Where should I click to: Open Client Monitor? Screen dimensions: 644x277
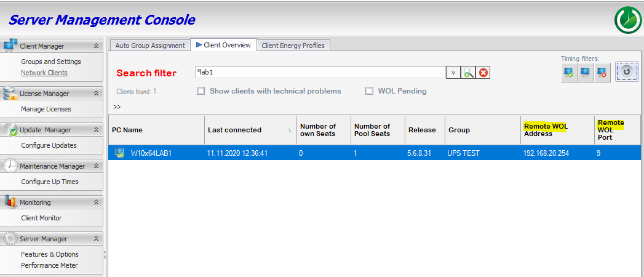[x=41, y=218]
